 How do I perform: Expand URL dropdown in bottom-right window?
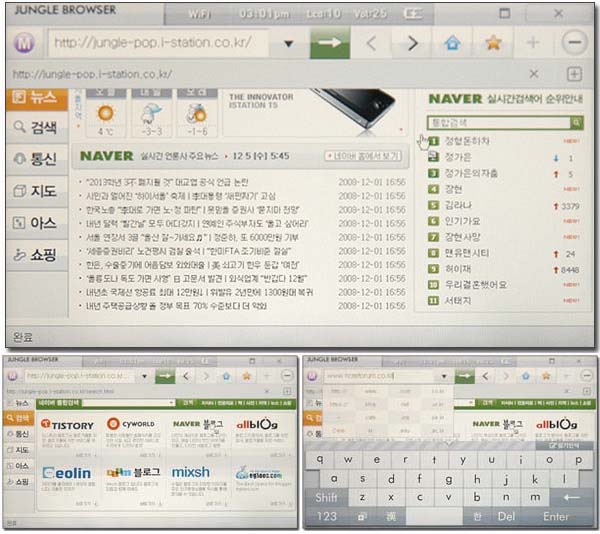click(444, 376)
